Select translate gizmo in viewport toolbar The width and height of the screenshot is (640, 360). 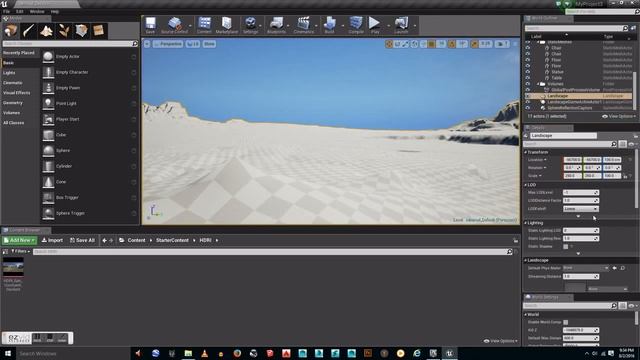coord(389,44)
